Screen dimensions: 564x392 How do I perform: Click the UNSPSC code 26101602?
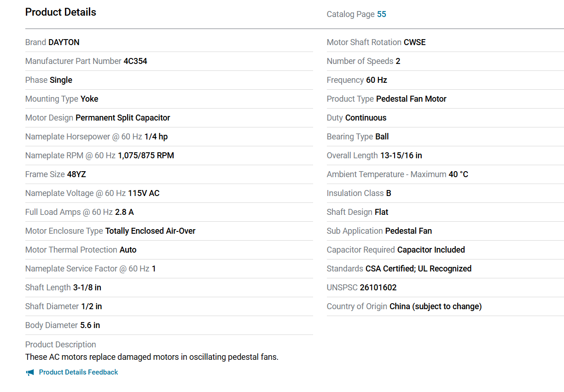tap(378, 288)
